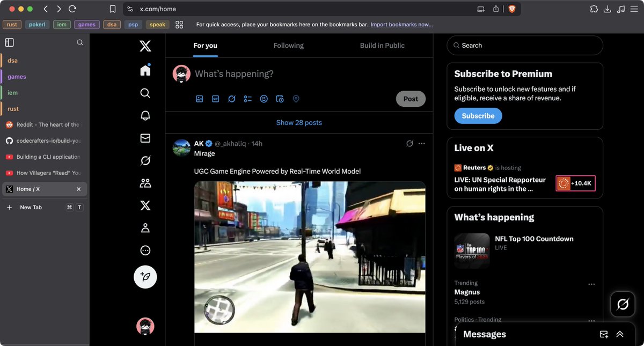Open the bookmark groups grid icon
Screen dimensions: 644x346
coord(179,24)
